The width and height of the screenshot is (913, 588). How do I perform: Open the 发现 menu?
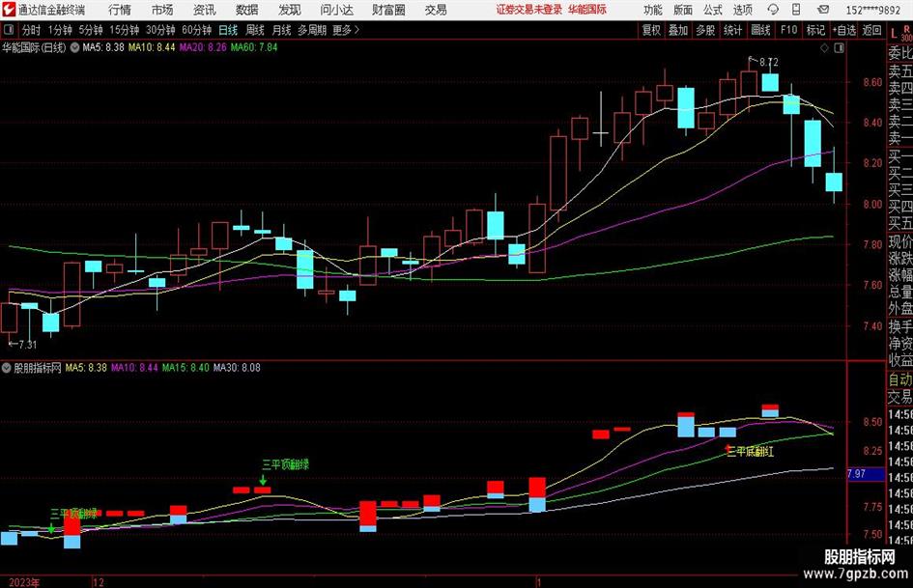pyautogui.click(x=290, y=10)
